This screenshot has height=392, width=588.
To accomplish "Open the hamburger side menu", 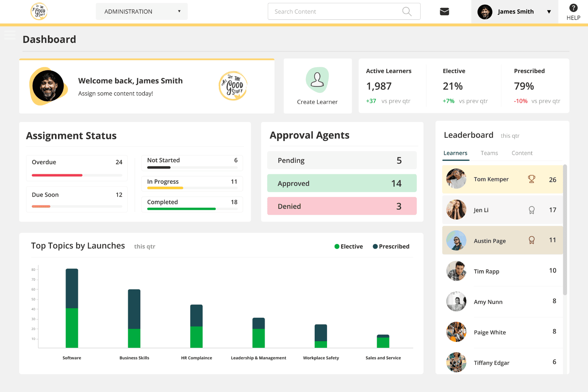I will 10,35.
